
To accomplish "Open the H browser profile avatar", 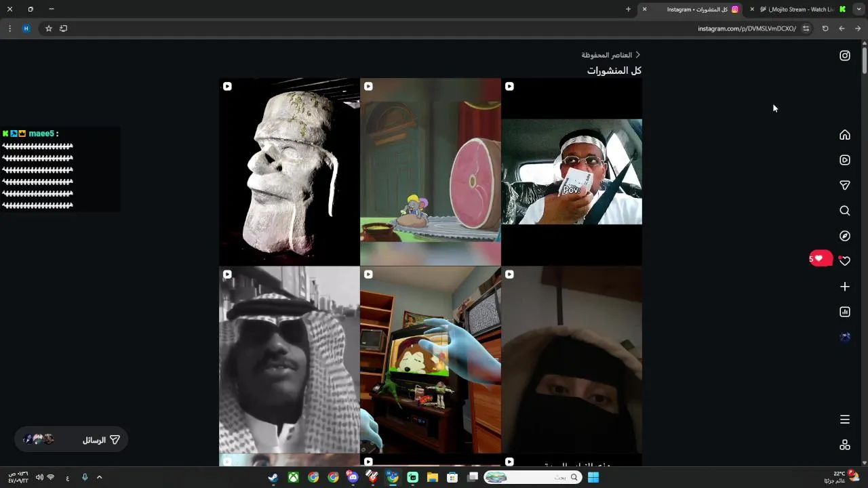I will pyautogui.click(x=26, y=28).
